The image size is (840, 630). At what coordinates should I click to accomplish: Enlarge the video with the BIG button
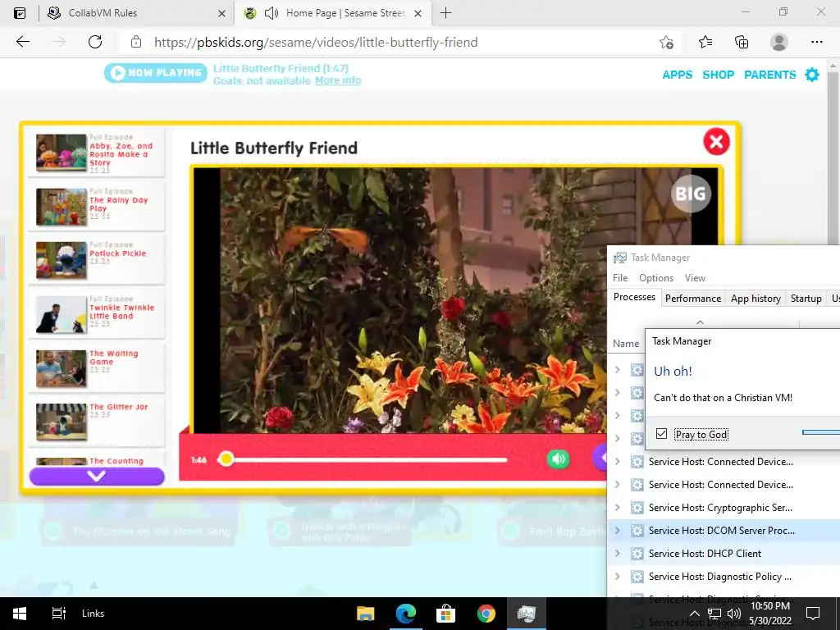[x=691, y=194]
